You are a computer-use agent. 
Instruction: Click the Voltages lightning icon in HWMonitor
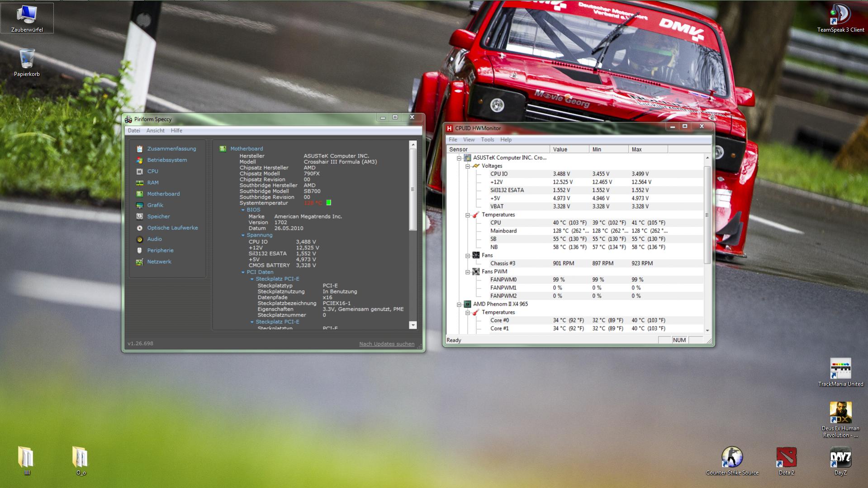coord(476,166)
